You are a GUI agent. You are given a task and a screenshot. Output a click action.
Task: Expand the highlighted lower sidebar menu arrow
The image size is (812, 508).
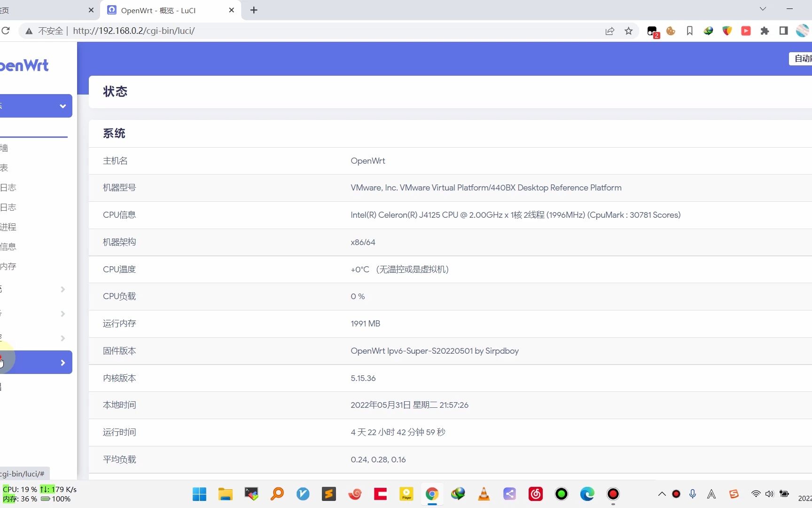coord(62,363)
